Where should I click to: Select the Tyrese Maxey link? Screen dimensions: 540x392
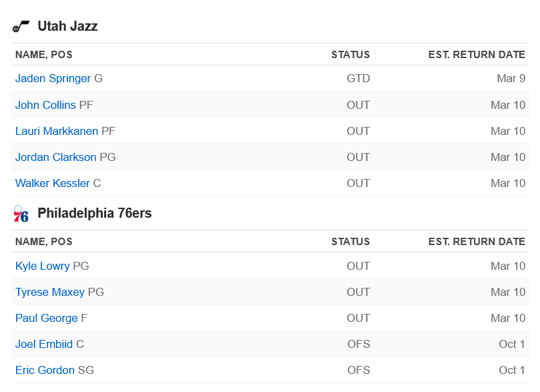click(49, 292)
